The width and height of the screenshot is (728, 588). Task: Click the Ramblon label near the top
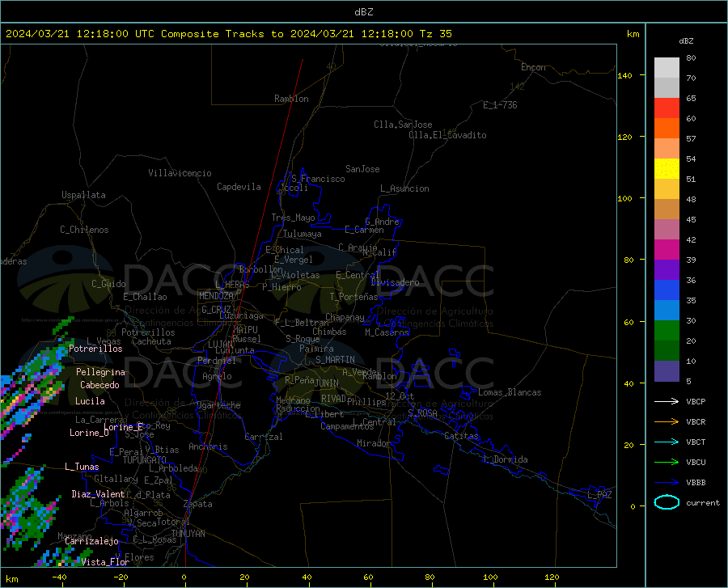click(x=291, y=99)
